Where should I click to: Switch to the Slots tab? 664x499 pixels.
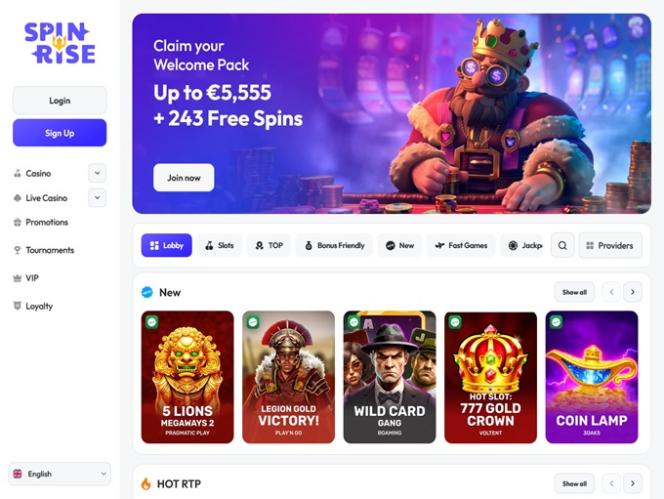coord(220,245)
